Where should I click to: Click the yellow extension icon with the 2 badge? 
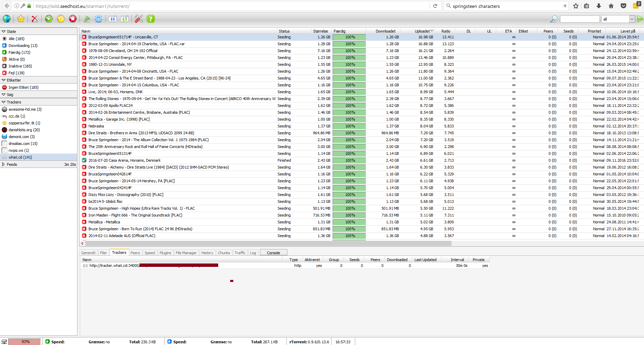click(636, 5)
